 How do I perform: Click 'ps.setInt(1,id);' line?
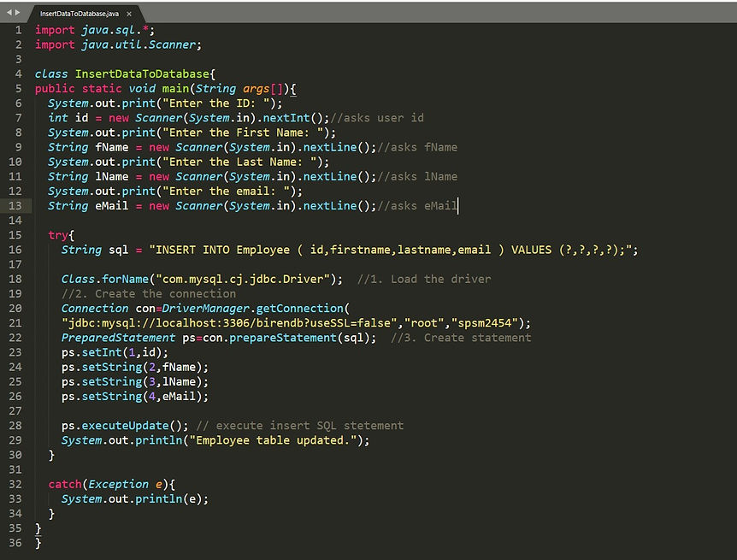pos(115,352)
